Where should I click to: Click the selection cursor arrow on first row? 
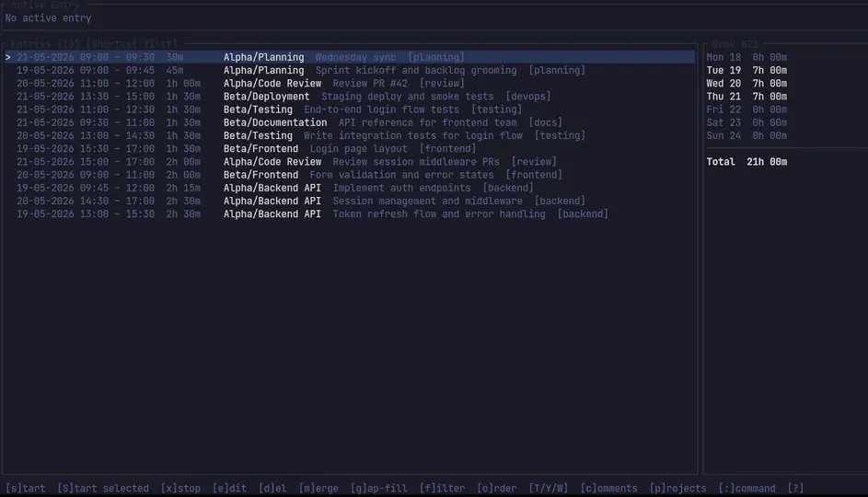tap(7, 57)
